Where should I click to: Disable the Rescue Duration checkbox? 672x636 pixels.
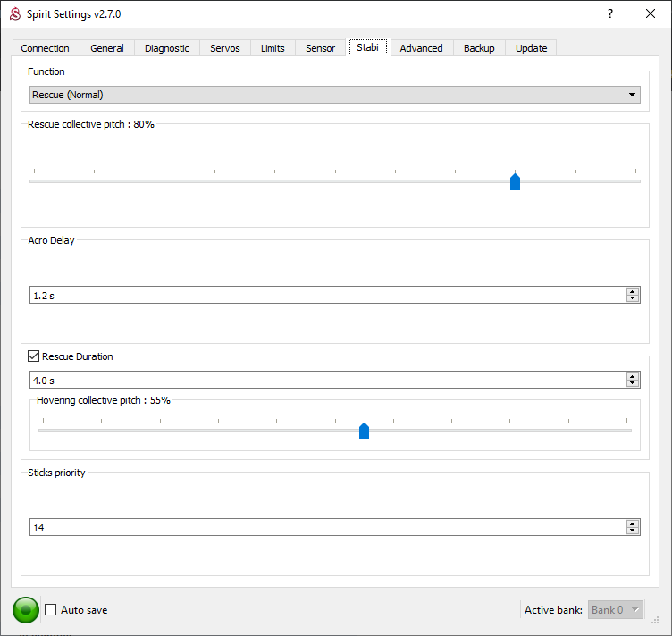point(34,356)
